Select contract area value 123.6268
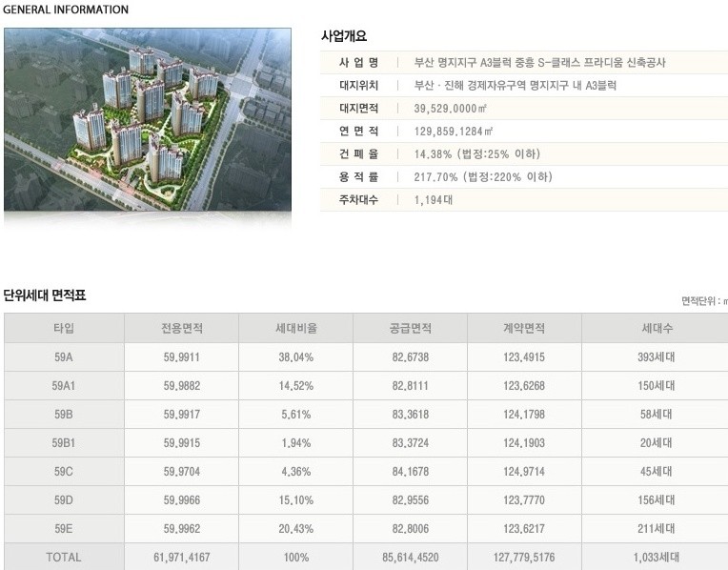The width and height of the screenshot is (728, 570). click(524, 386)
